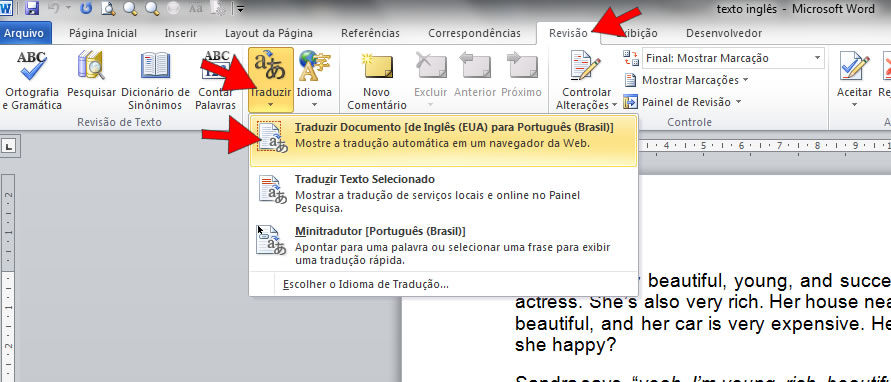The image size is (891, 382).
Task: Switch to the Desenvolvedor tab
Action: point(723,33)
